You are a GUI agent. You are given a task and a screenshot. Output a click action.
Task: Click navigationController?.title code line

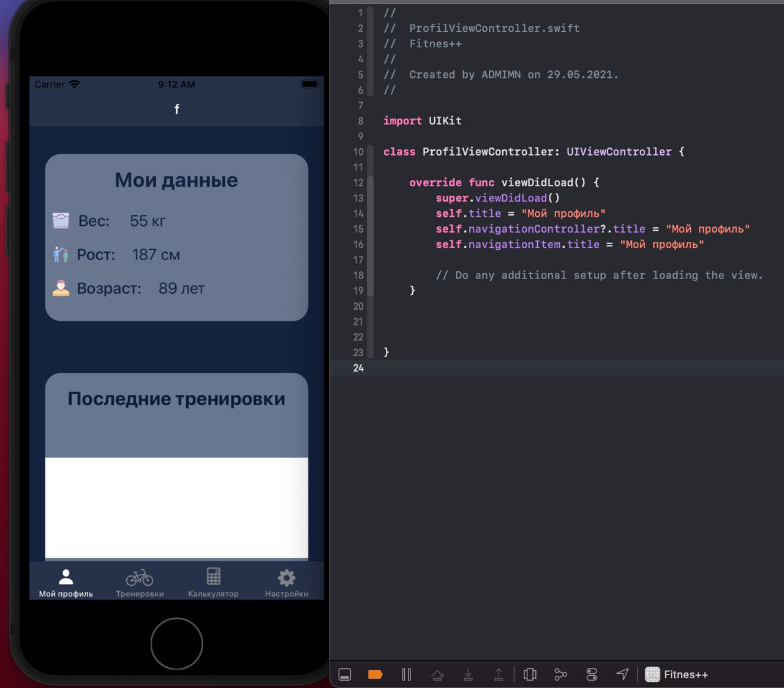[593, 229]
